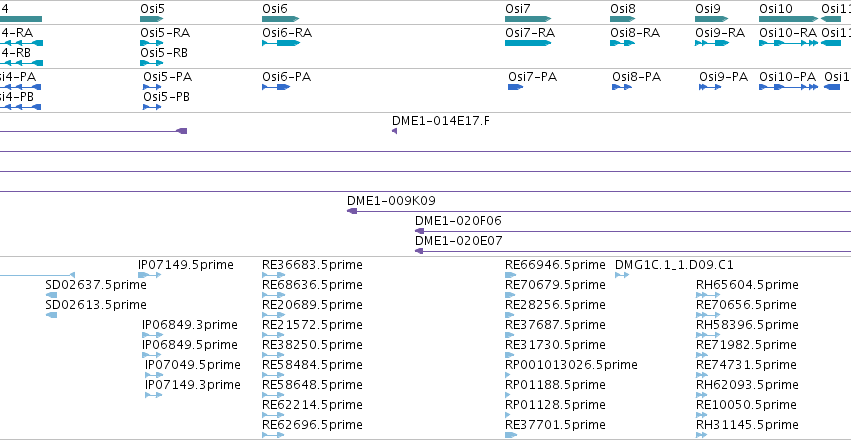Click the RE66946.5prime EST glyph
851x440 pixels.
click(511, 275)
